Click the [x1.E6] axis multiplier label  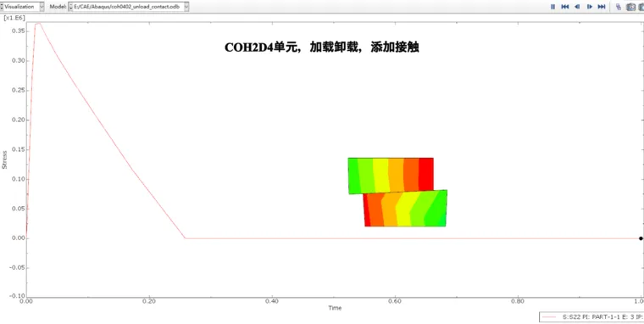tap(14, 18)
